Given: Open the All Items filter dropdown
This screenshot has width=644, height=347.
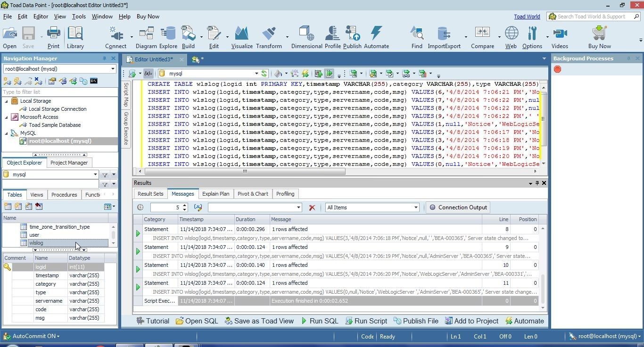Looking at the screenshot, I should (x=415, y=207).
